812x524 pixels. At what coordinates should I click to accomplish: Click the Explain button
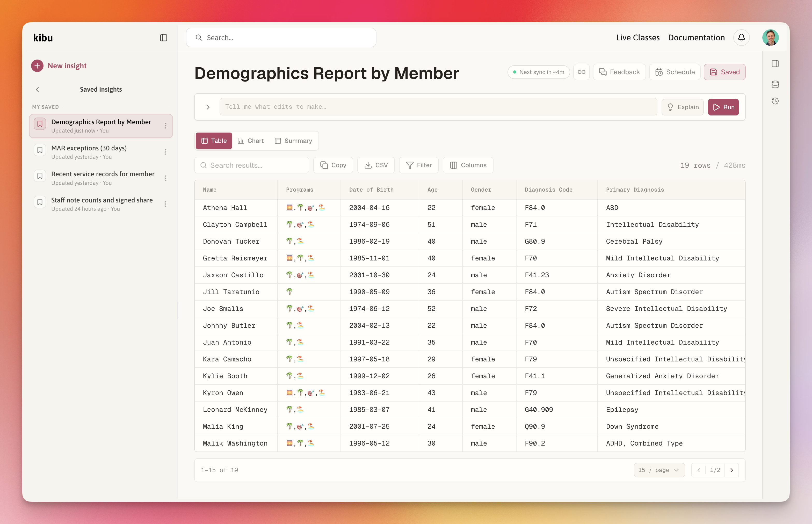click(683, 107)
